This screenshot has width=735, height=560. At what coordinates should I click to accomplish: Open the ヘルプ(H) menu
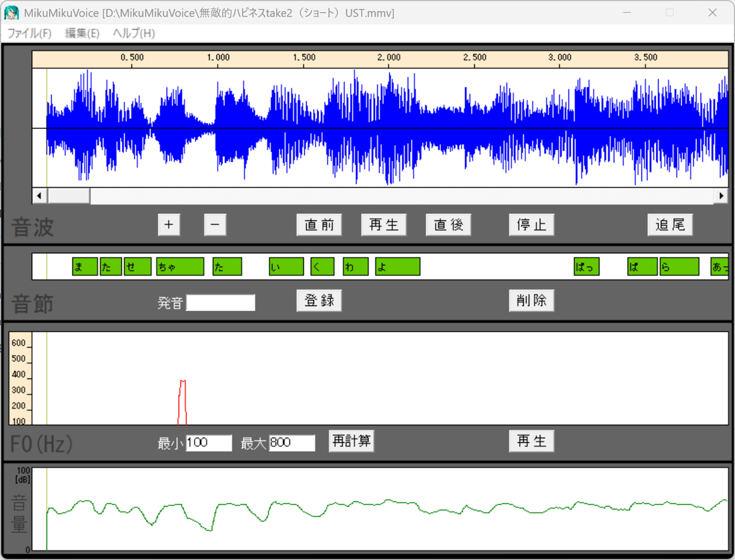[x=134, y=33]
